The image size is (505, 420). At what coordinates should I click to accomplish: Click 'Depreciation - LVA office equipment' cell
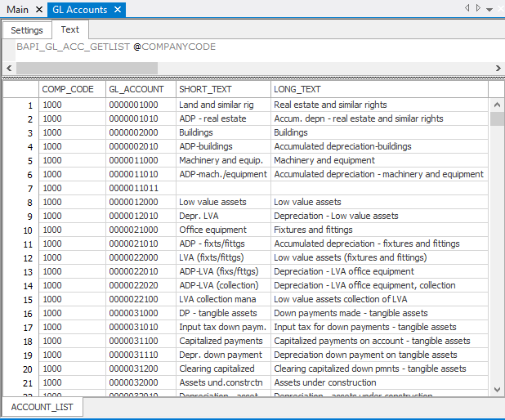(379, 271)
